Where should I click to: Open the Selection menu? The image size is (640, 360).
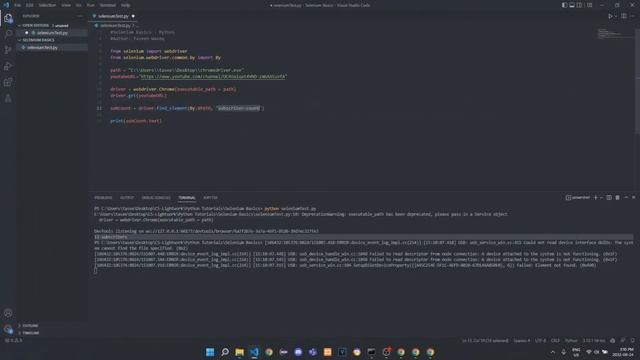(47, 5)
